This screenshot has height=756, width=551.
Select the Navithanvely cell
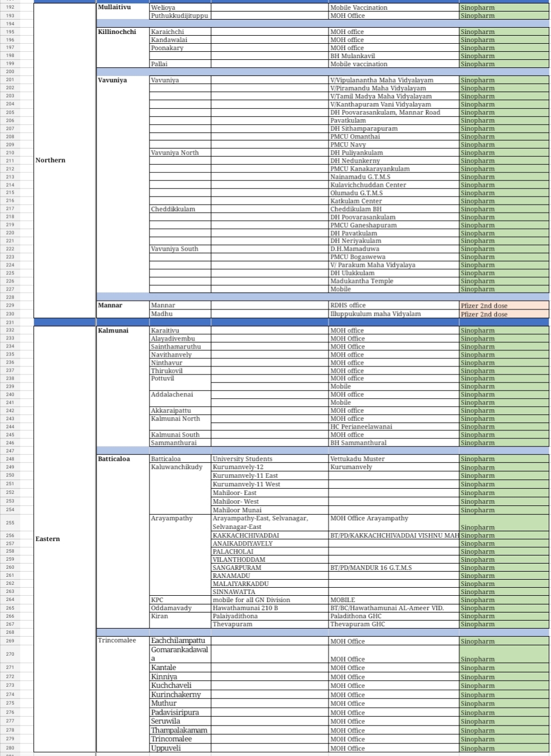pyautogui.click(x=180, y=355)
